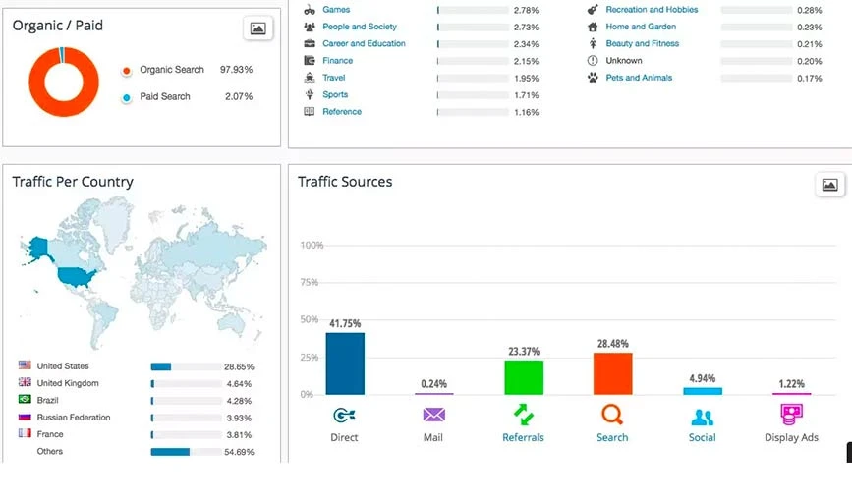Click the Russian Federation country label
Image resolution: width=852 pixels, height=504 pixels.
point(74,418)
